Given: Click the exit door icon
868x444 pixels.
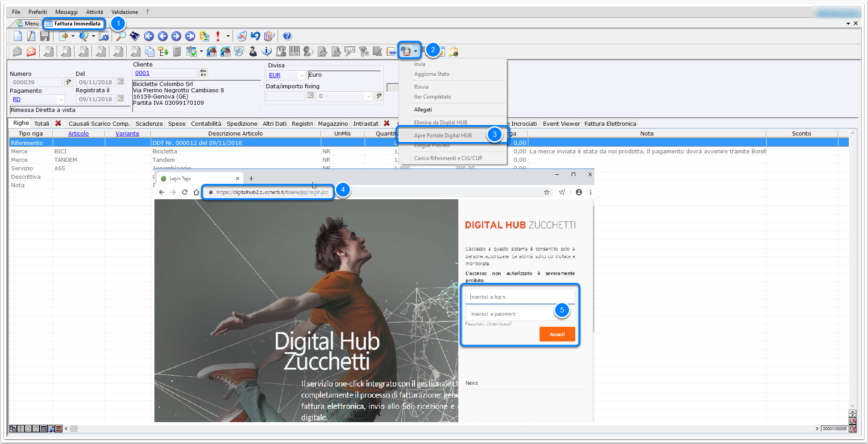Looking at the screenshot, I should pos(269,36).
